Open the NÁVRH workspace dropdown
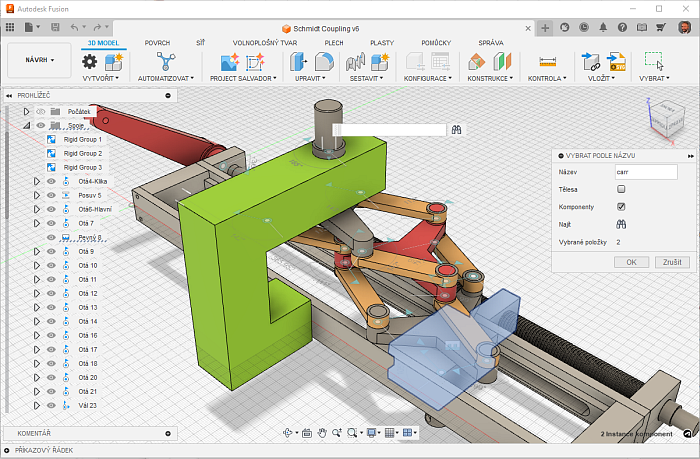The width and height of the screenshot is (700, 459). [x=40, y=60]
